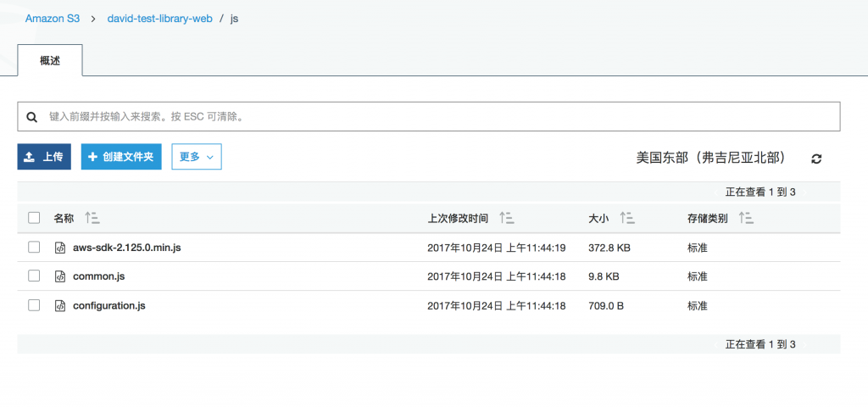Click the file icon for configuration.js
868x407 pixels.
[60, 305]
